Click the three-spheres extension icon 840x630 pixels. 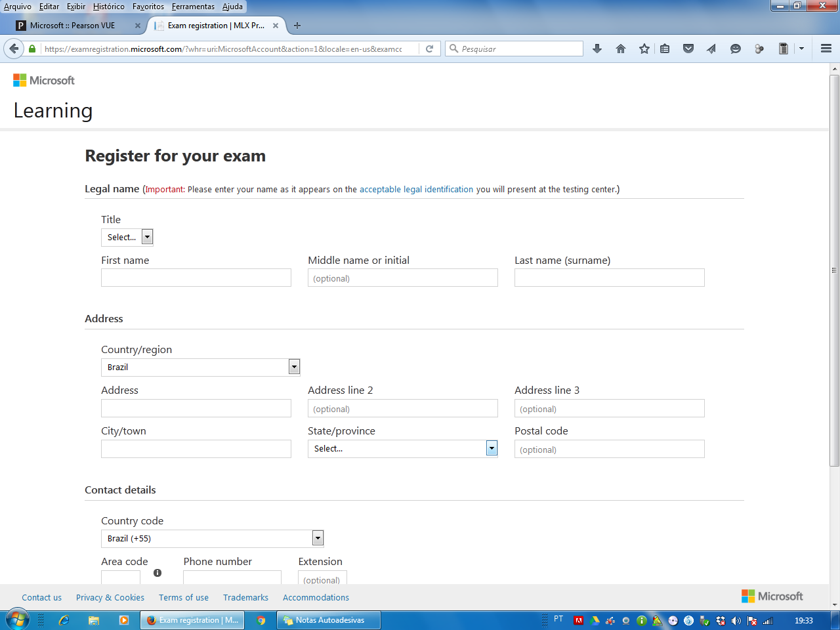point(759,49)
